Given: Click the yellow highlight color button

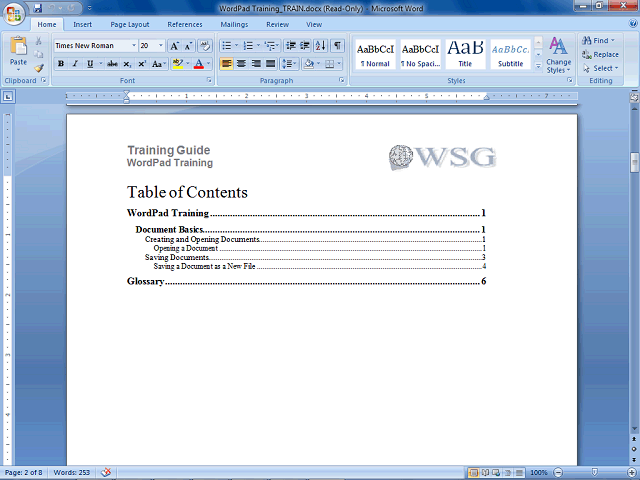Looking at the screenshot, I should (178, 64).
